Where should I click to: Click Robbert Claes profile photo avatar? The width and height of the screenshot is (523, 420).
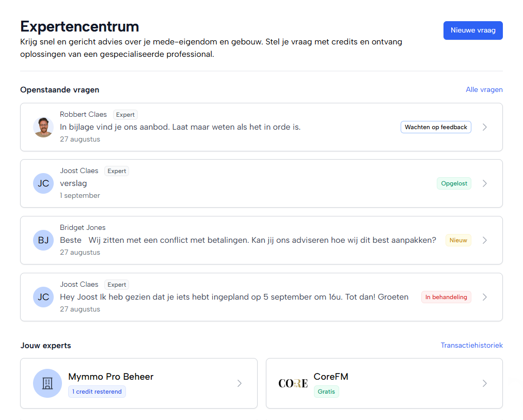coord(43,127)
